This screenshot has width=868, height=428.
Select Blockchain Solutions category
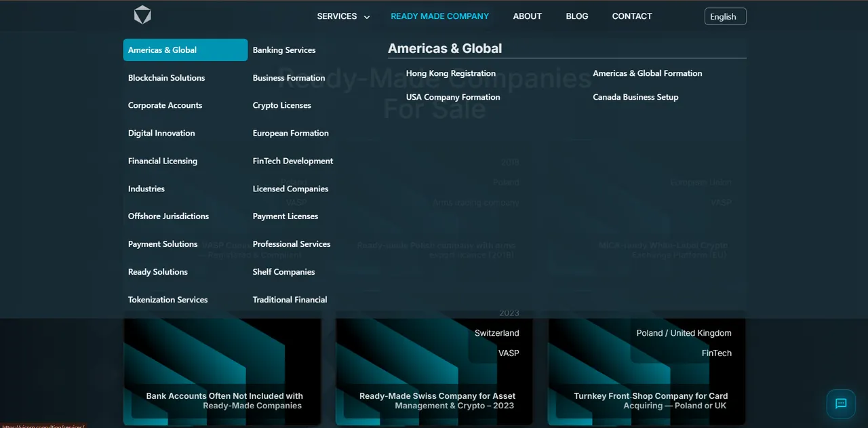coord(167,78)
